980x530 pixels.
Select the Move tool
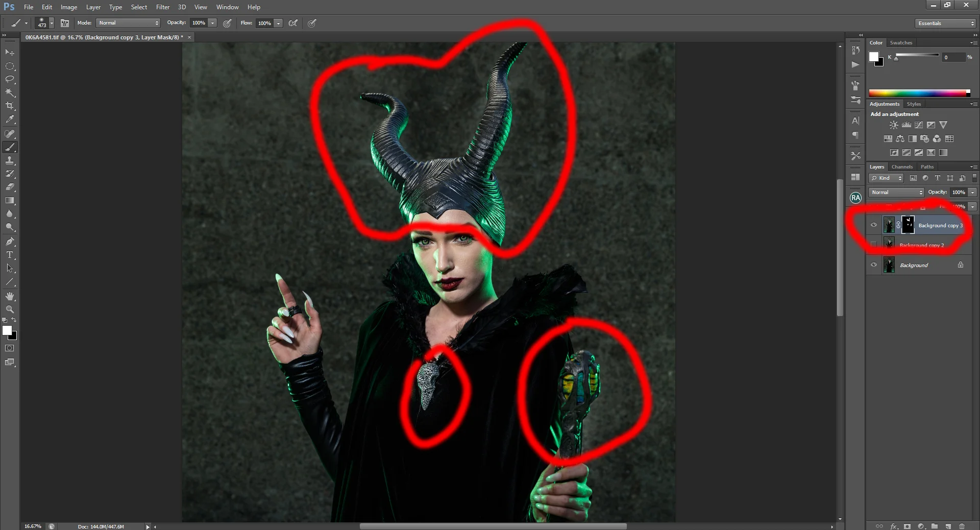10,53
